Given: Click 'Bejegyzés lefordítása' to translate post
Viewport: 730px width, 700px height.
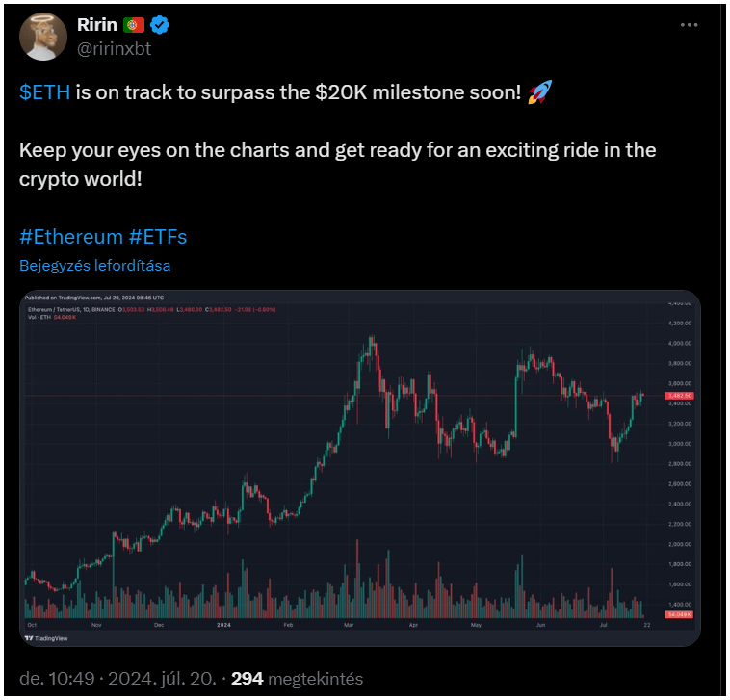Looking at the screenshot, I should coord(95,266).
